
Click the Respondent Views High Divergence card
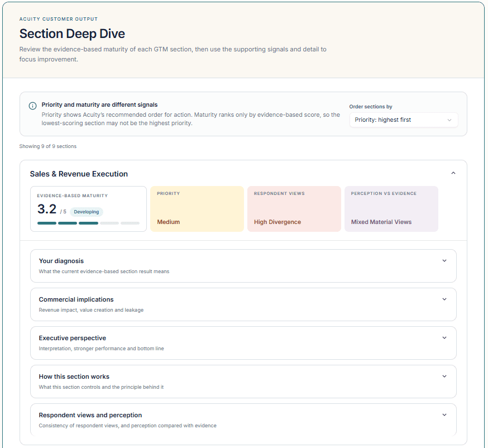(x=294, y=209)
